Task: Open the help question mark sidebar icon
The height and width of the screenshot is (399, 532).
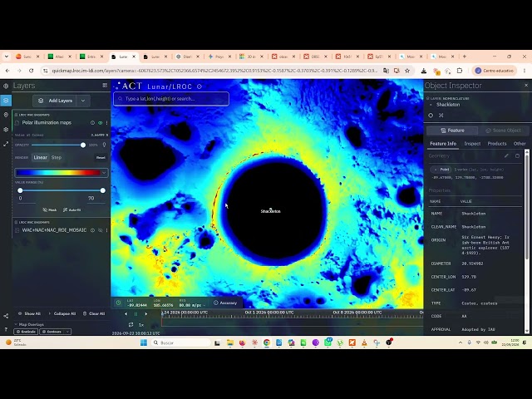Action: (6, 329)
